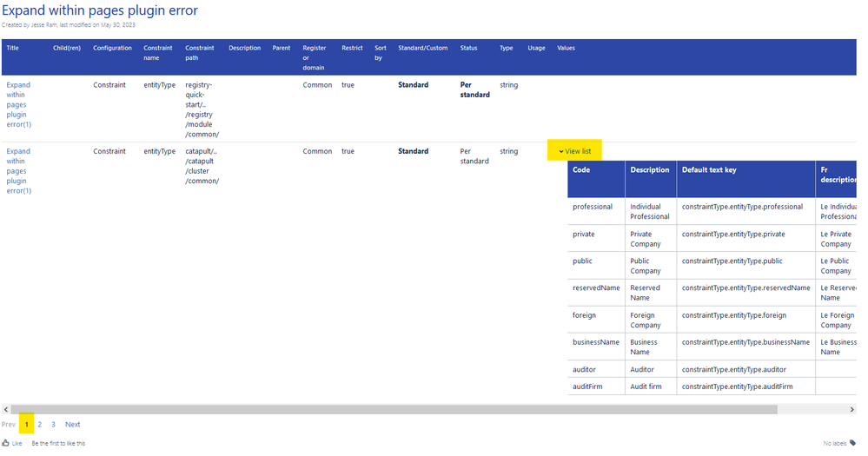Click the Status column header

click(x=468, y=48)
